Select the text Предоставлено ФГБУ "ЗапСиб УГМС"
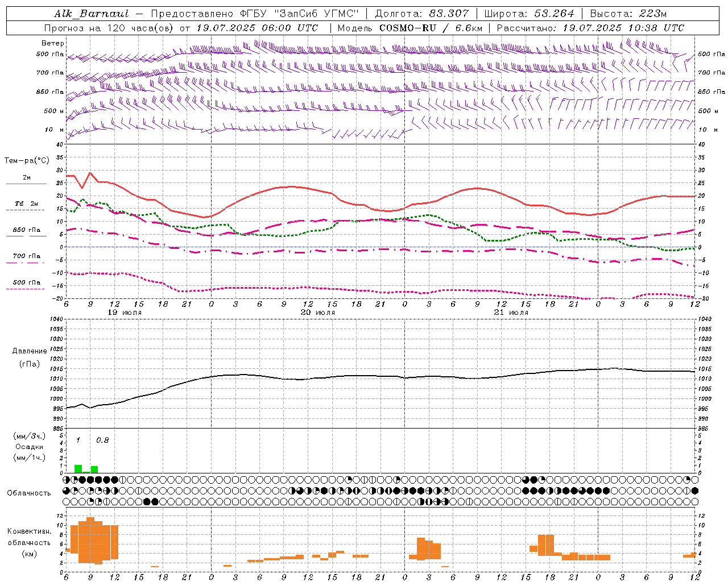The image size is (728, 582). coord(255,13)
